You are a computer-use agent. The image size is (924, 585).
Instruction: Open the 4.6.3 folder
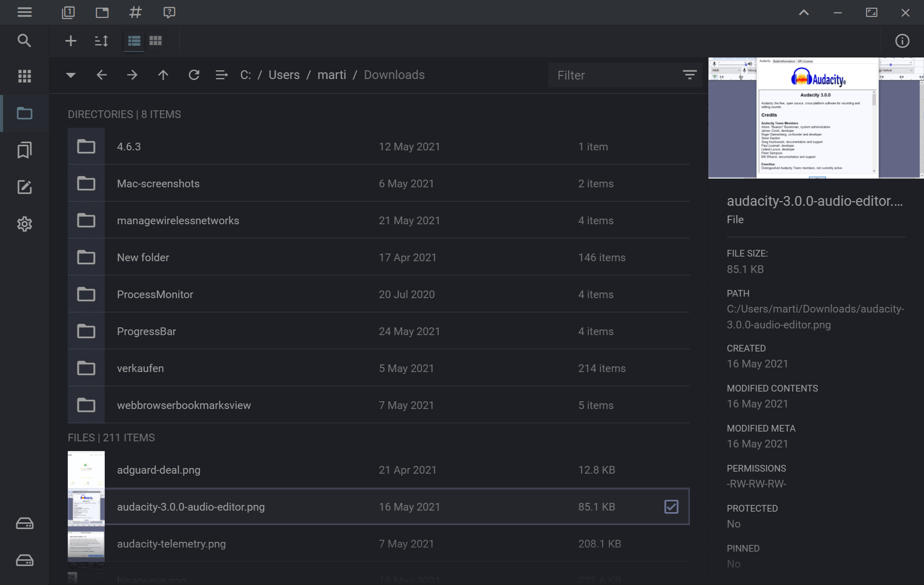[129, 146]
